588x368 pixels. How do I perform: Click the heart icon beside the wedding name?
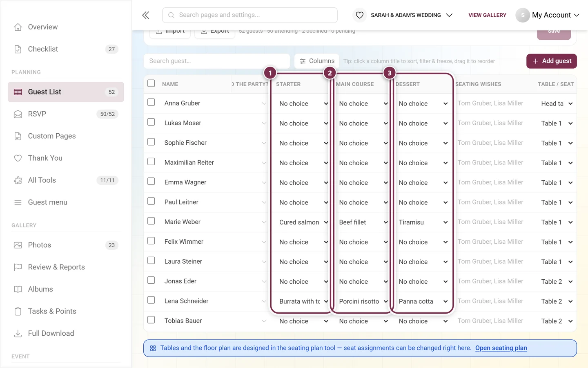coord(359,15)
